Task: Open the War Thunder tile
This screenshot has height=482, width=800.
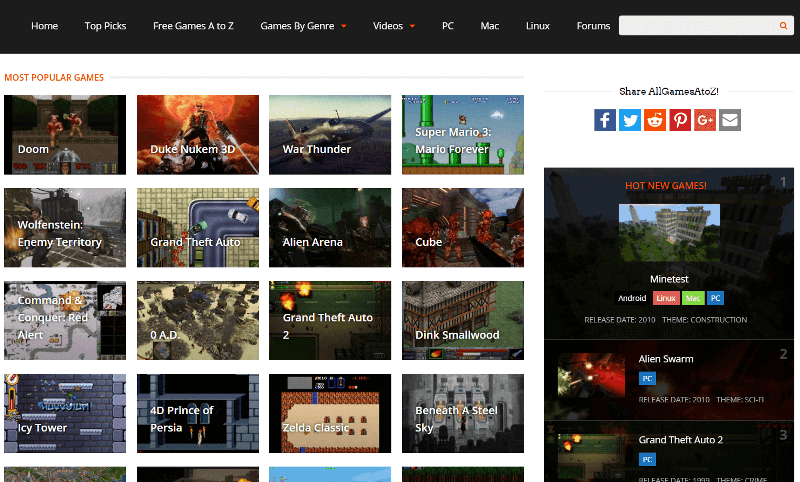Action: click(x=330, y=135)
